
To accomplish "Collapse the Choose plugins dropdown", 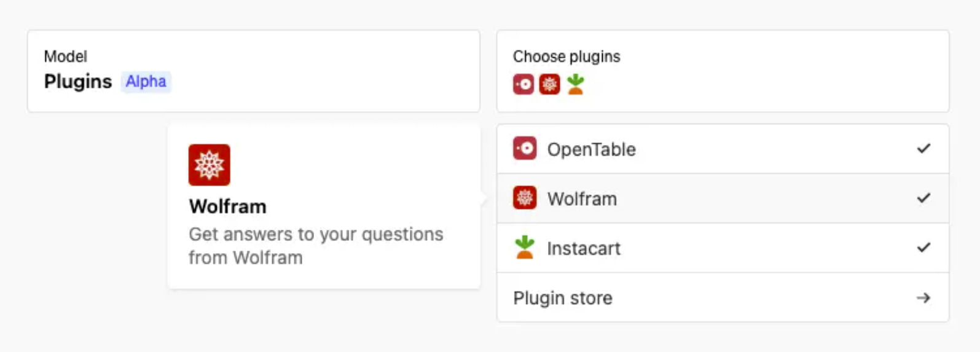I will [723, 71].
